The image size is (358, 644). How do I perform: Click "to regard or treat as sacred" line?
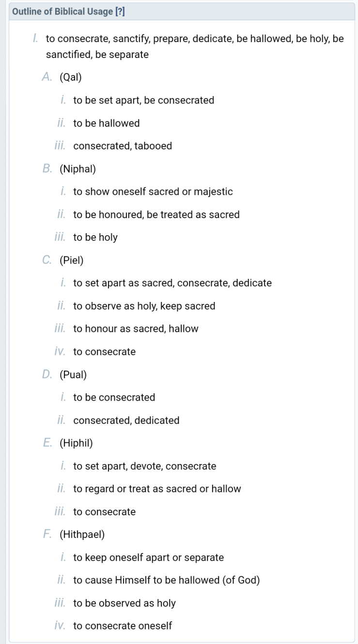[x=157, y=489]
